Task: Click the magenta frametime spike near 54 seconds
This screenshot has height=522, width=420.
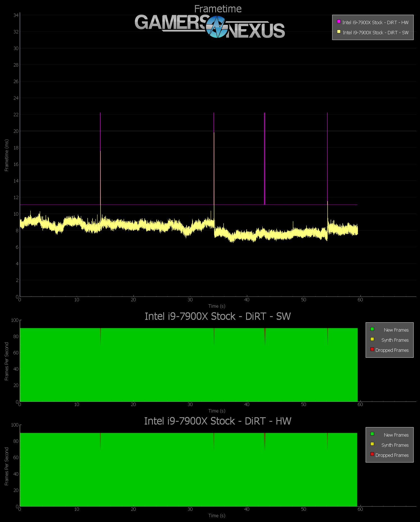Action: pos(327,157)
